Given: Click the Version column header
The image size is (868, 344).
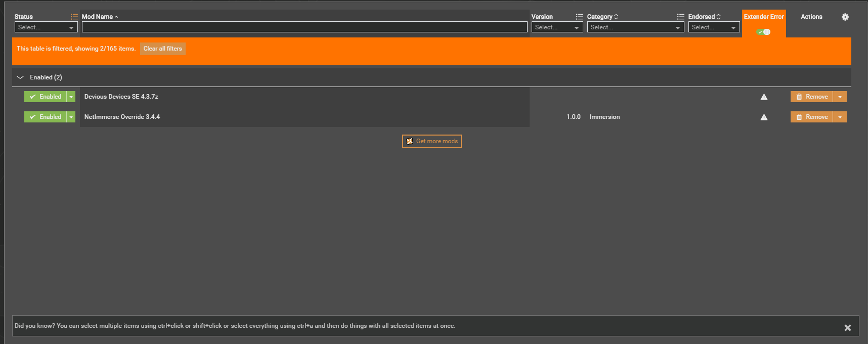Looking at the screenshot, I should pos(542,17).
